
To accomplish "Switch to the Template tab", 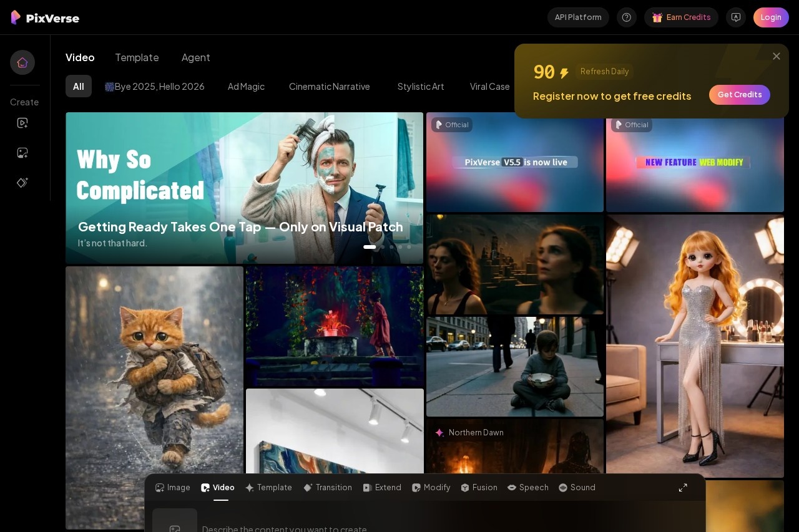I will (x=137, y=57).
